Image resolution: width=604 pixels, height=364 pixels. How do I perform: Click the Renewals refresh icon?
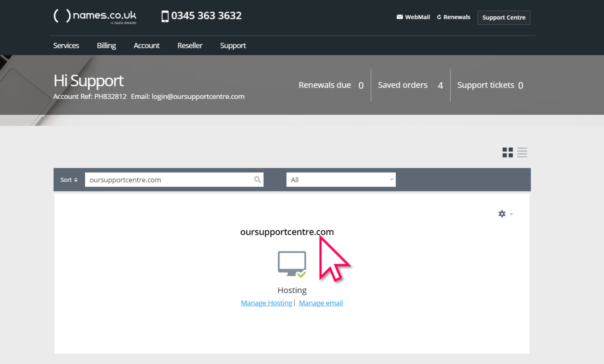point(439,17)
